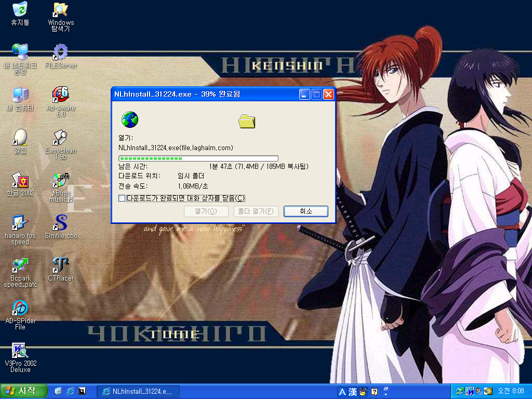
Task: Expand the language bar options arrow
Action: (386, 394)
